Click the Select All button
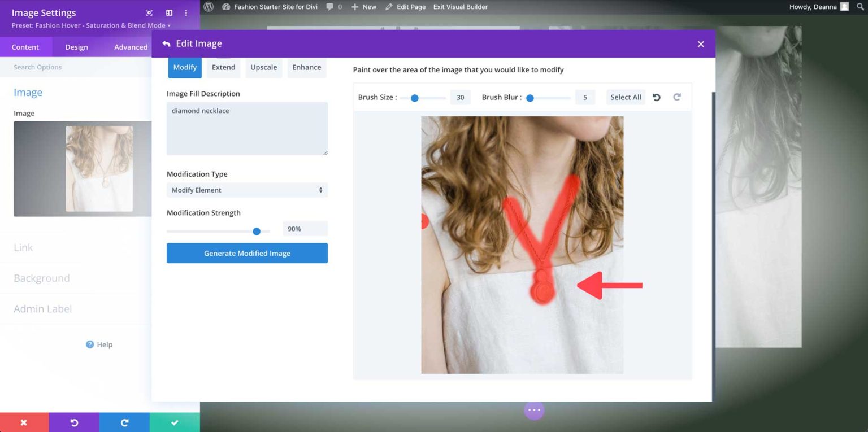 coord(625,97)
